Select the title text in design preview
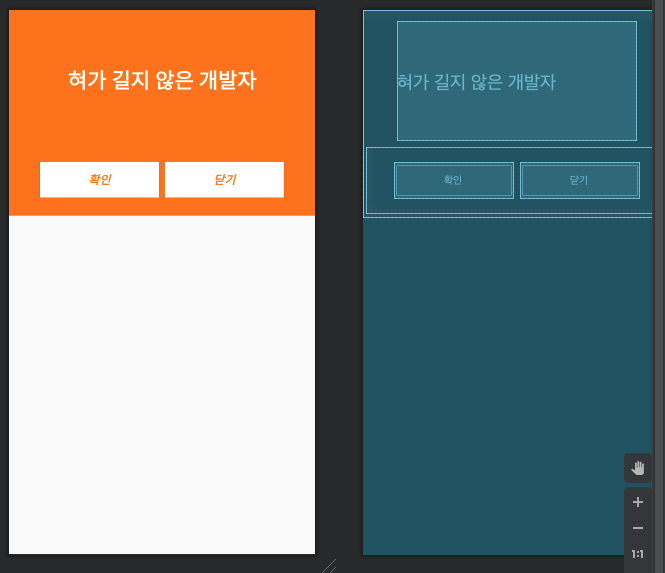Screen dimensions: 665x573 [162, 80]
